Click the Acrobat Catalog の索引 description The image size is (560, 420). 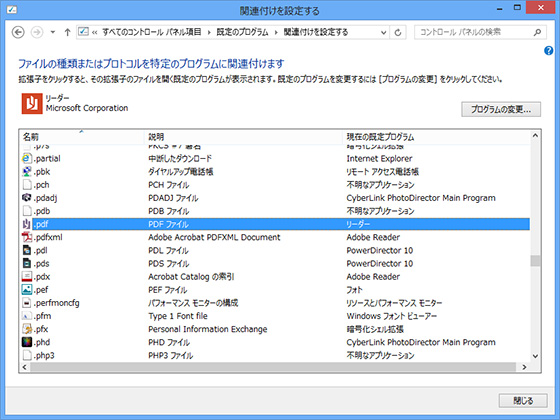point(191,276)
